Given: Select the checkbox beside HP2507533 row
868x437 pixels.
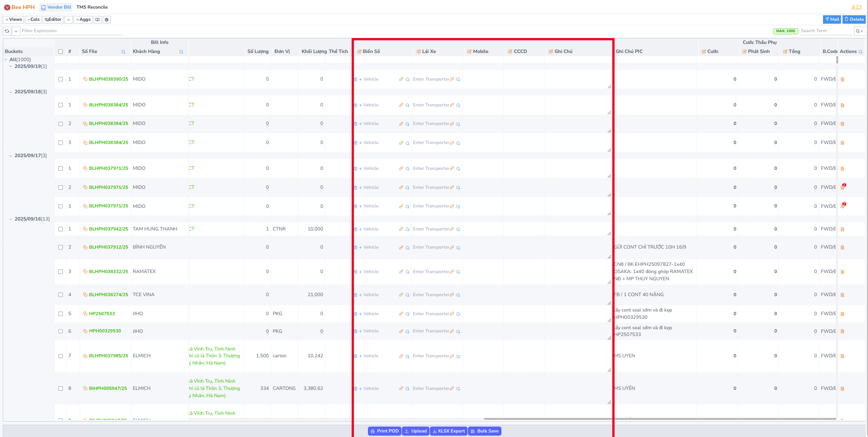Looking at the screenshot, I should (x=61, y=313).
